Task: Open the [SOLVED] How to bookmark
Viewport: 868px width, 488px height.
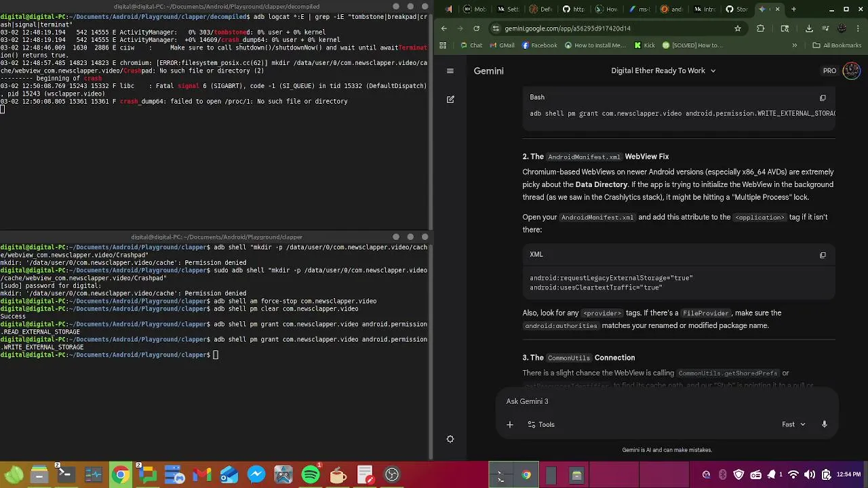Action: [692, 45]
